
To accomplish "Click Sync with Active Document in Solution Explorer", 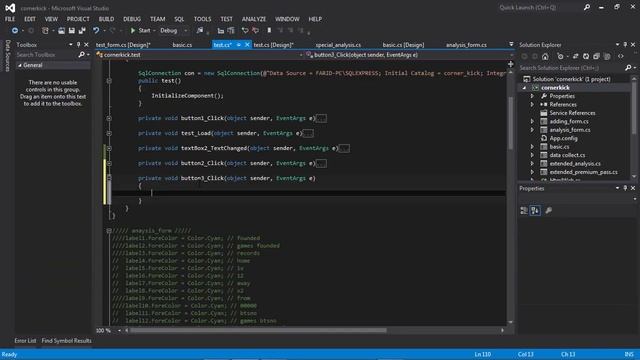I will (575, 56).
